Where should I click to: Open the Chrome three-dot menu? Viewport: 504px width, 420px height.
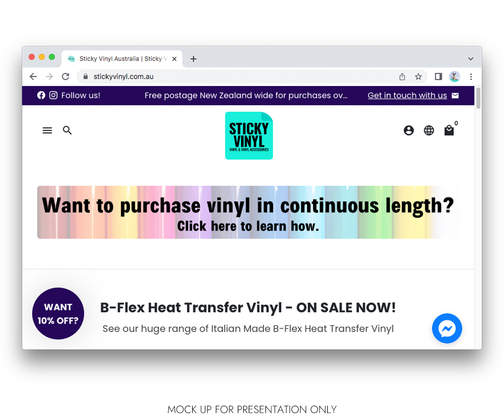pos(471,76)
